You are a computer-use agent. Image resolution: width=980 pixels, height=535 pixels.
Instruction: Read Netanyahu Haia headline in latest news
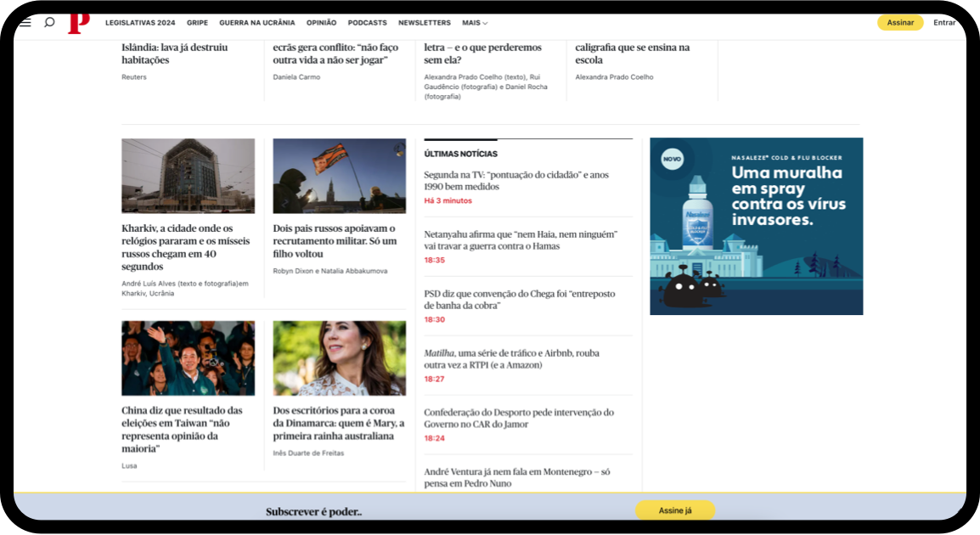tap(520, 239)
